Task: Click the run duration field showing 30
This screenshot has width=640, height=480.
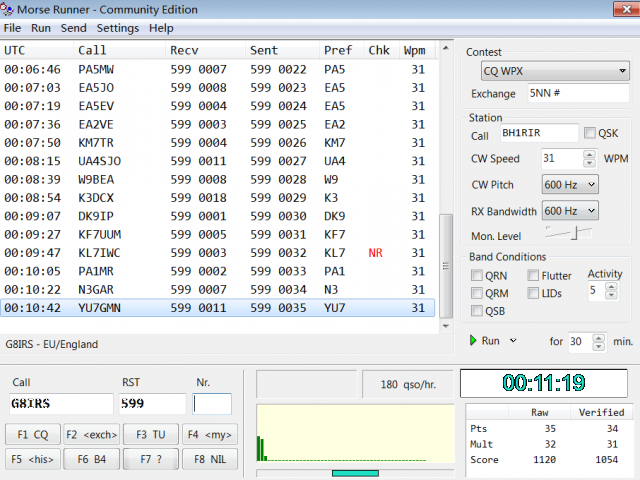Action: pos(580,342)
